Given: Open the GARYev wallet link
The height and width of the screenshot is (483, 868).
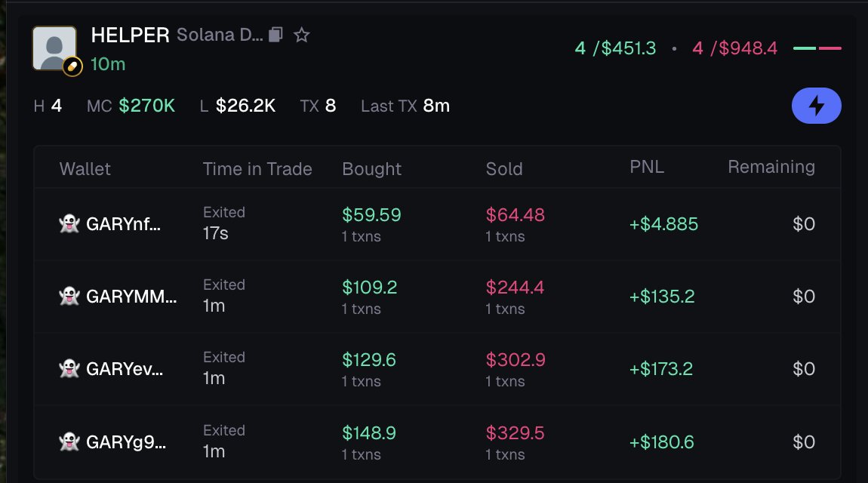Looking at the screenshot, I should (x=125, y=369).
